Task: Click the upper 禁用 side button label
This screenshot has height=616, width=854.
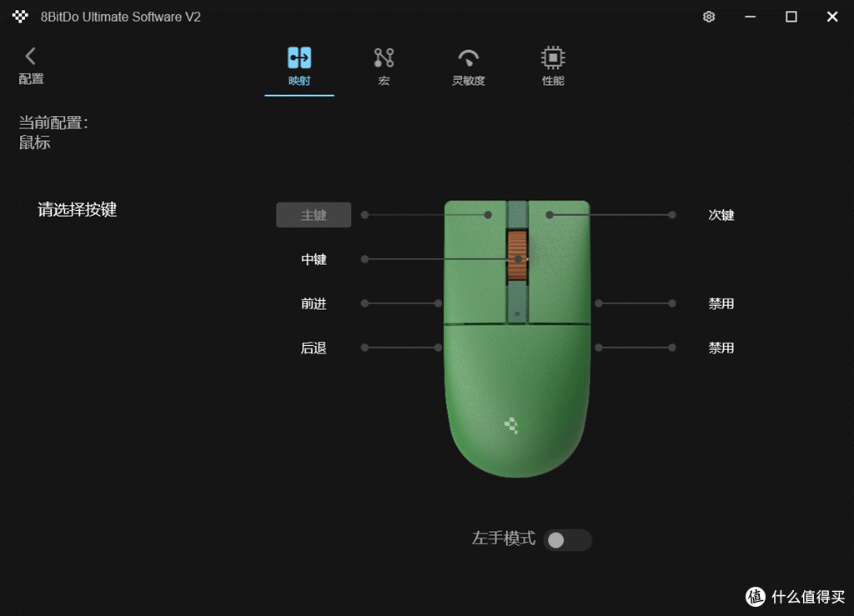Action: click(x=721, y=303)
